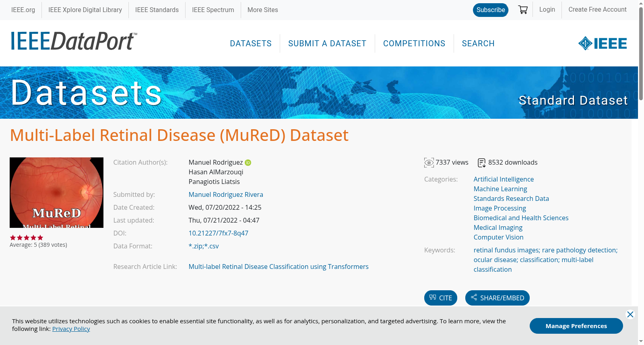Click the CITE button
This screenshot has height=345, width=644.
pos(441,298)
